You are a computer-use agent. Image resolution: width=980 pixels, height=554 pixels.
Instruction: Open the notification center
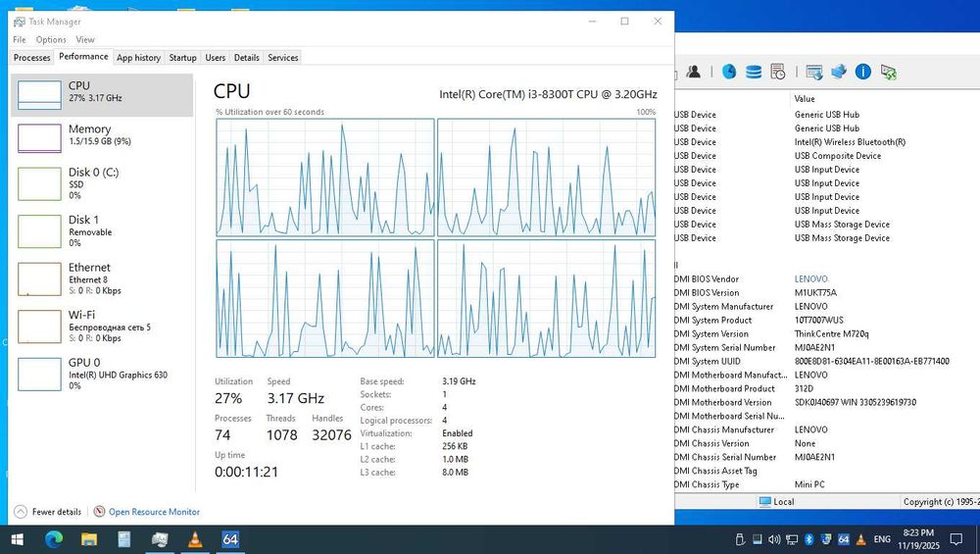point(956,539)
